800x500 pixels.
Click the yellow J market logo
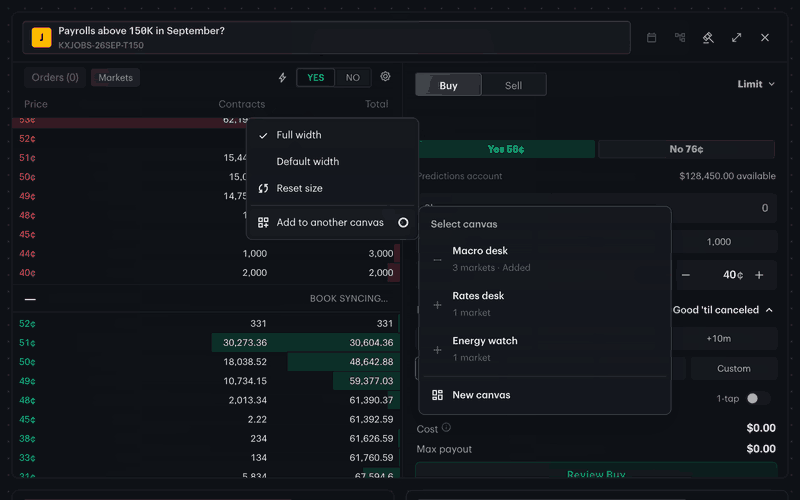coord(41,37)
